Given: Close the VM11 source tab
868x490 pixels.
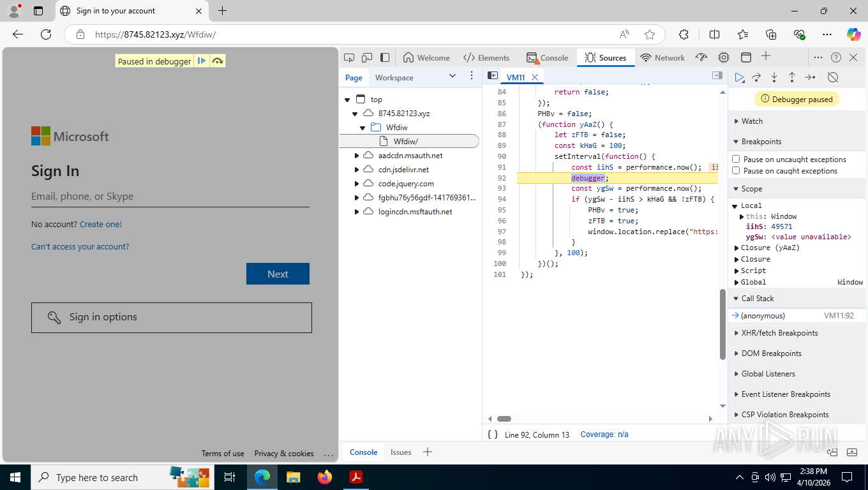Looking at the screenshot, I should click(535, 77).
